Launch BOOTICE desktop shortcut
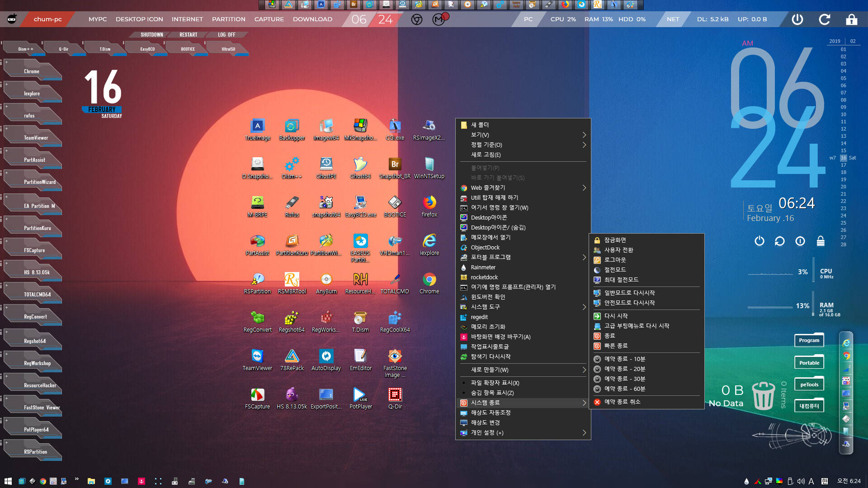The image size is (868, 488). tap(395, 206)
